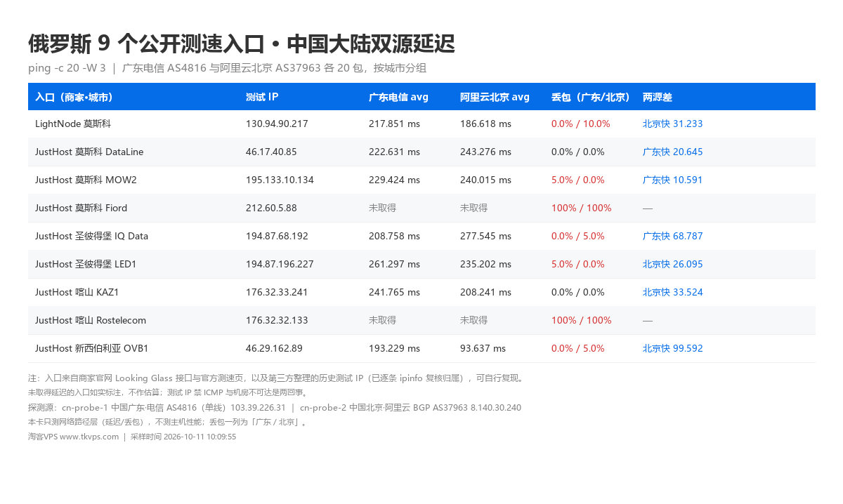Click the 入口（商家•城市）column header
Viewport: 843px width, 504px height.
pos(74,97)
